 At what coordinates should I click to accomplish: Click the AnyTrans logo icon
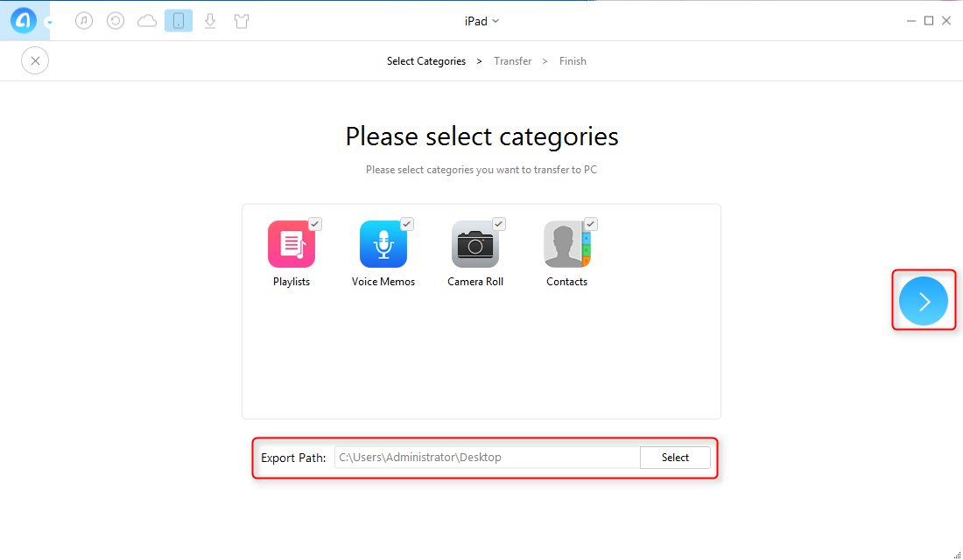(x=24, y=21)
